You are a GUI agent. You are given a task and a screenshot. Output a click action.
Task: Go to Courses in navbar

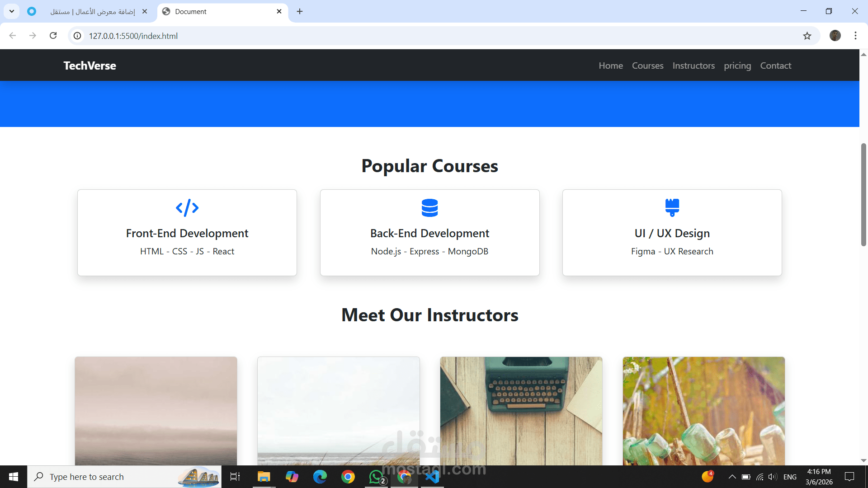647,66
